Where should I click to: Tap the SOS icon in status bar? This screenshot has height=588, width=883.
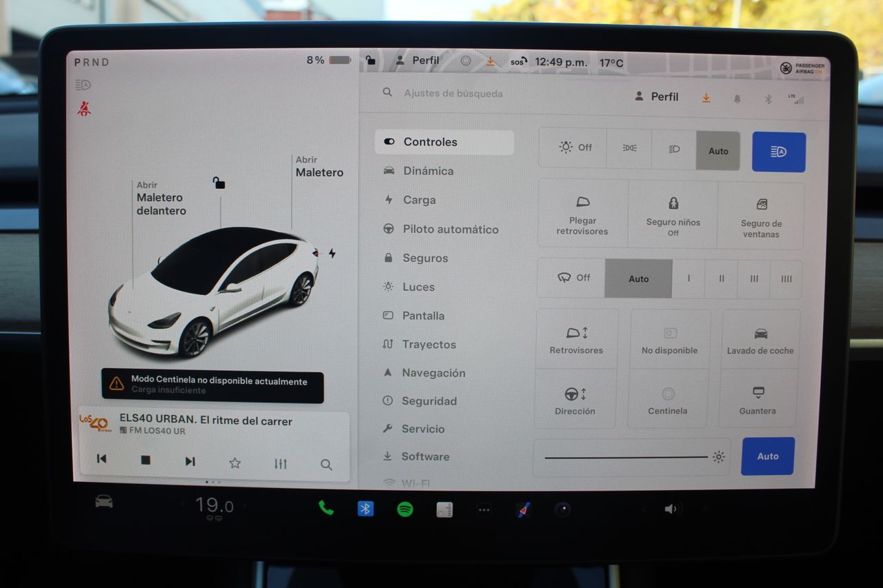(519, 61)
